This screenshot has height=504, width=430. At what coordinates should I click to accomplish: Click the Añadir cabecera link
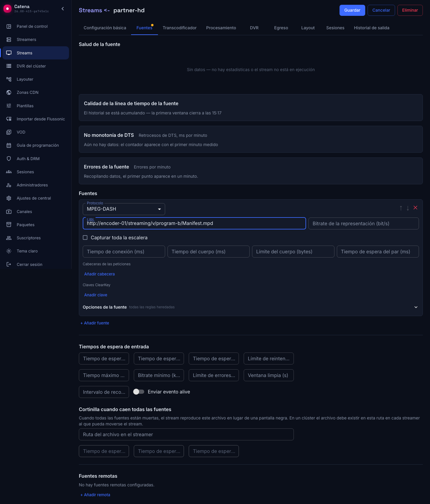point(99,274)
